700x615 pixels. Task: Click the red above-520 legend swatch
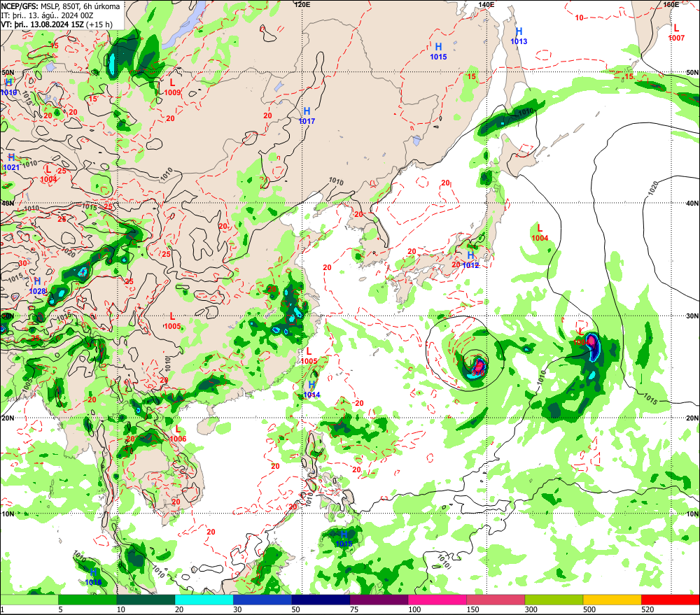tap(671, 600)
